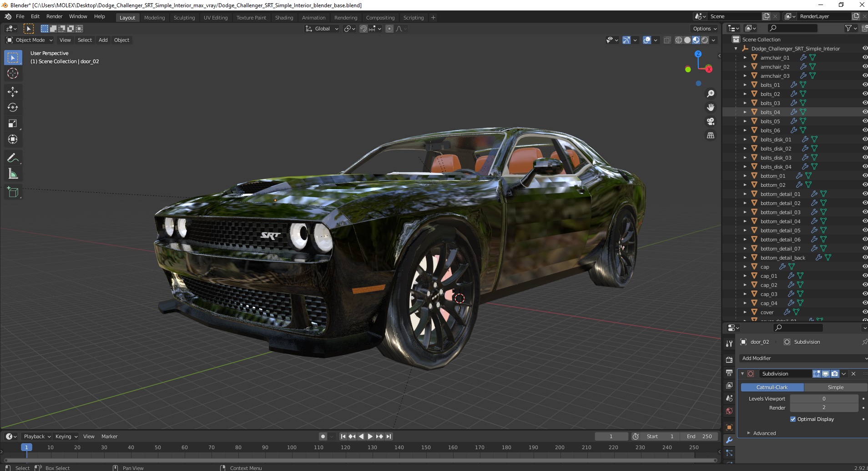Viewport: 868px width, 471px height.
Task: Click the Options button in viewport header
Action: [x=705, y=29]
